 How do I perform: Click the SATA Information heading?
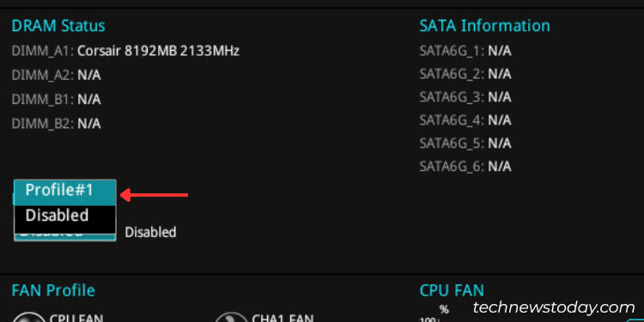coord(484,26)
